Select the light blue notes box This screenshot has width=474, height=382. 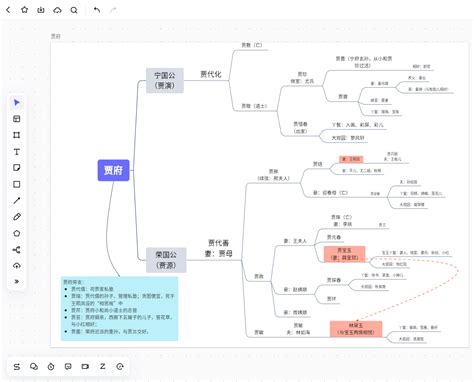coord(119,309)
